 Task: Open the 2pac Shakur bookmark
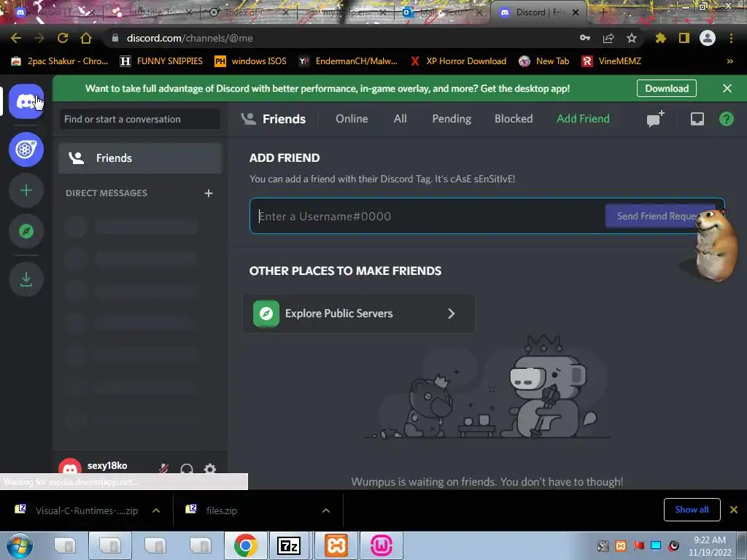coord(60,61)
